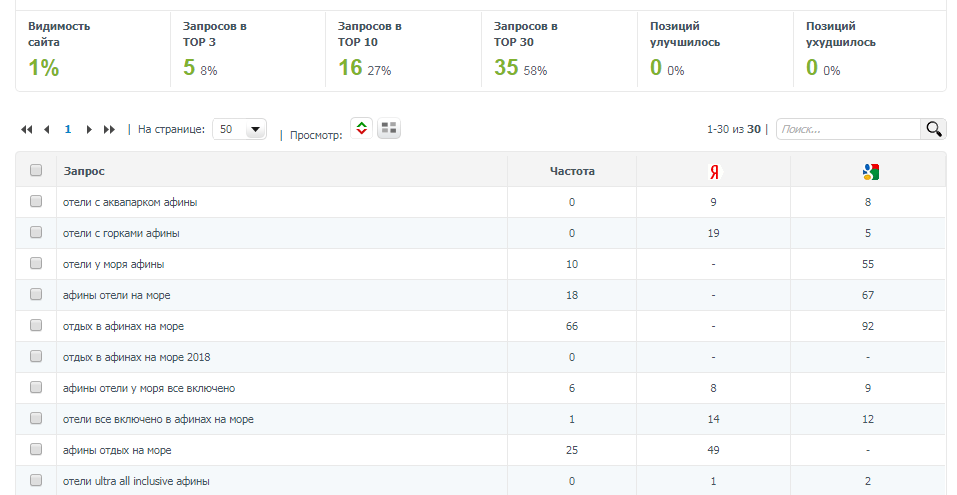Select checkbox for 'отдых в афинах на море 2018'
Viewport: 957px width, 495px height.
tap(36, 356)
